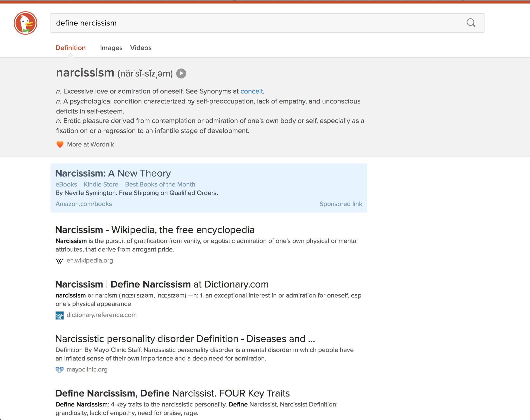Open the Narcissism Wikipedia result title
530x420 pixels.
tap(155, 230)
